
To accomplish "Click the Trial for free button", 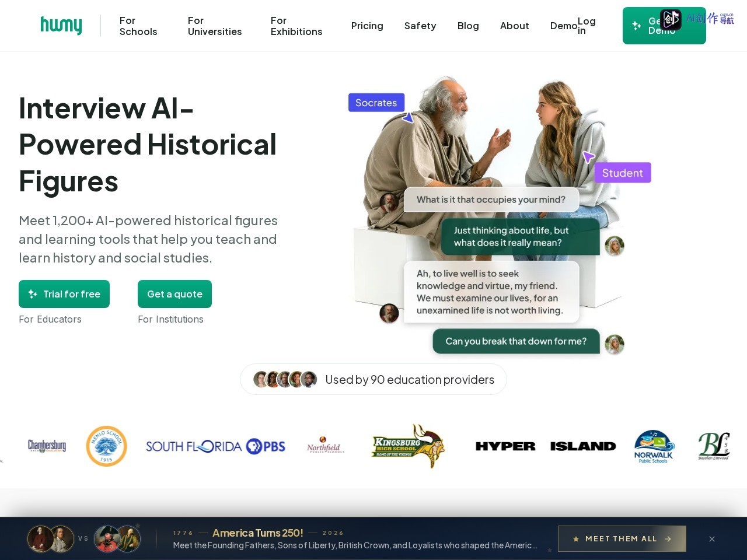I will pyautogui.click(x=64, y=294).
